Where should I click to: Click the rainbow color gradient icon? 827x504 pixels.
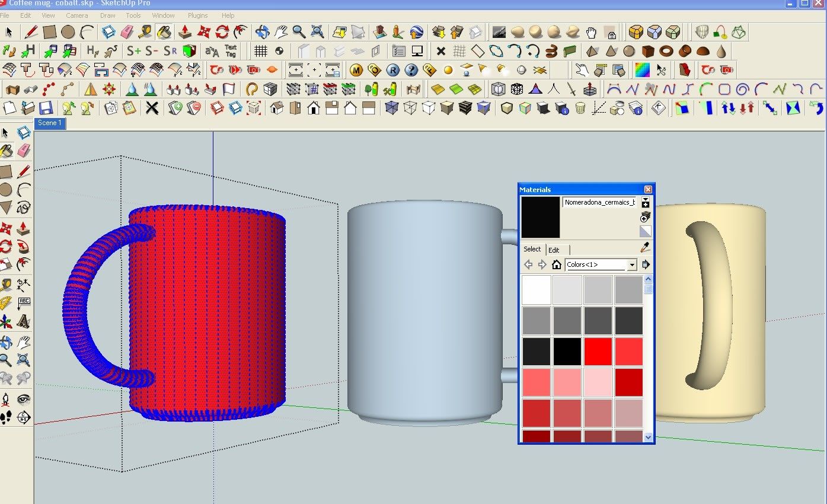[642, 70]
